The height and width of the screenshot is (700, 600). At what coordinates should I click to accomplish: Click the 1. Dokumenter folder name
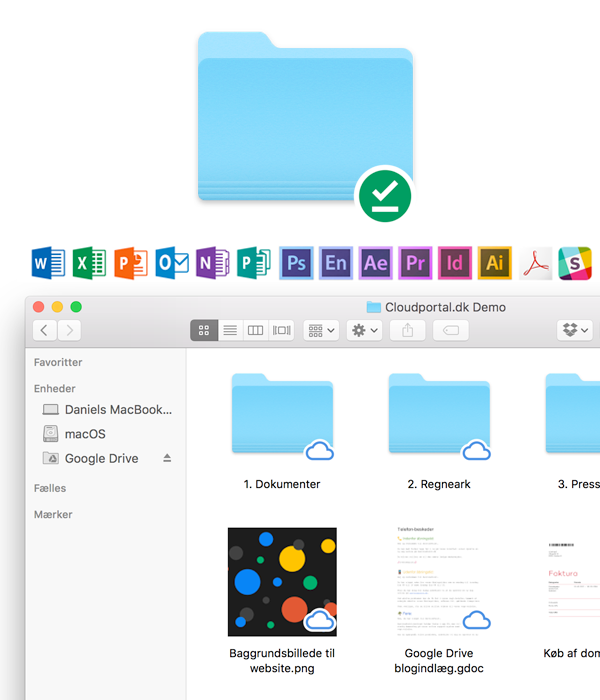(x=282, y=484)
